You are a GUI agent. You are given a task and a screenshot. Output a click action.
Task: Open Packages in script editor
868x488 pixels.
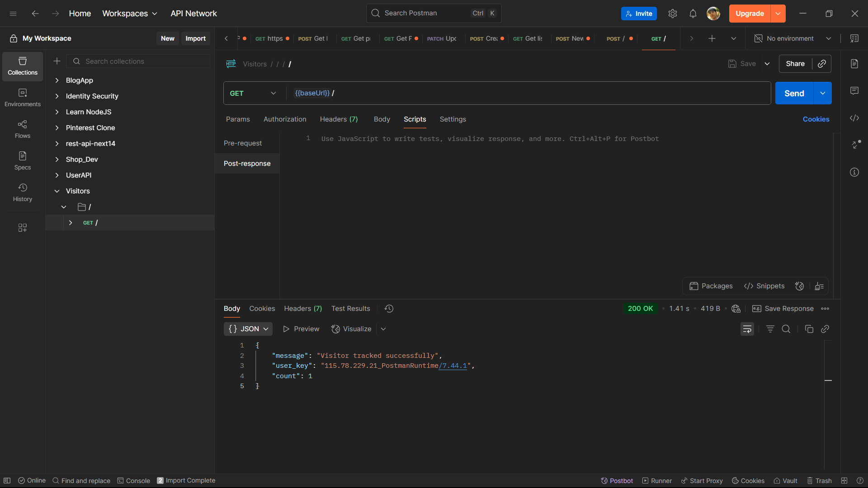(711, 286)
